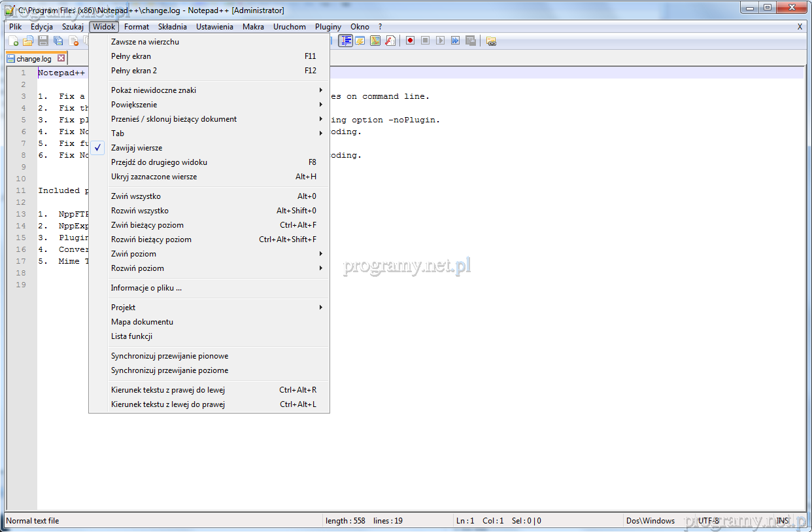Toggle Synchronizuj przewijanie pionowe
The image size is (812, 532).
tap(169, 356)
